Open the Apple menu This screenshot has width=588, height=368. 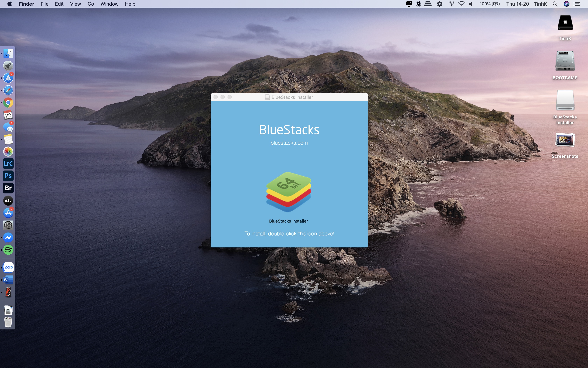click(x=9, y=4)
